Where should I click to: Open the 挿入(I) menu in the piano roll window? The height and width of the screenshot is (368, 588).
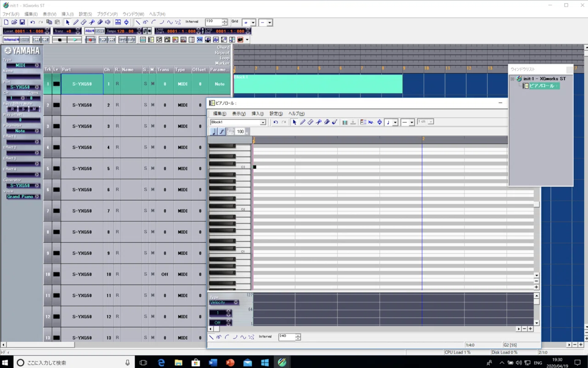click(x=257, y=113)
